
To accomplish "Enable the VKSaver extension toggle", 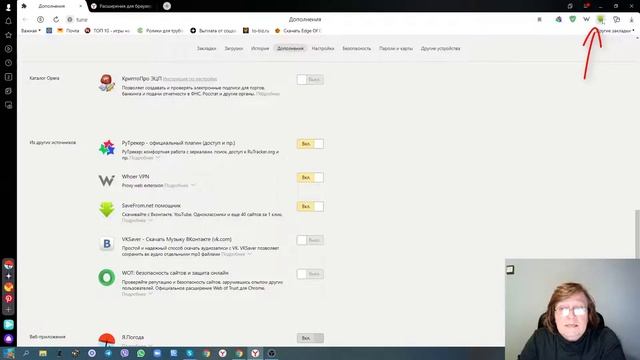I will tap(310, 240).
